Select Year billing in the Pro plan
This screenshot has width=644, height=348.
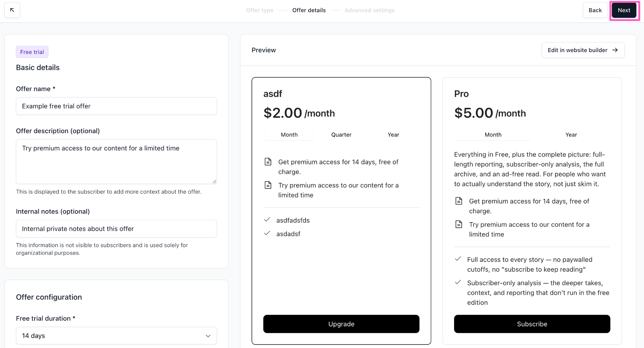click(x=571, y=135)
